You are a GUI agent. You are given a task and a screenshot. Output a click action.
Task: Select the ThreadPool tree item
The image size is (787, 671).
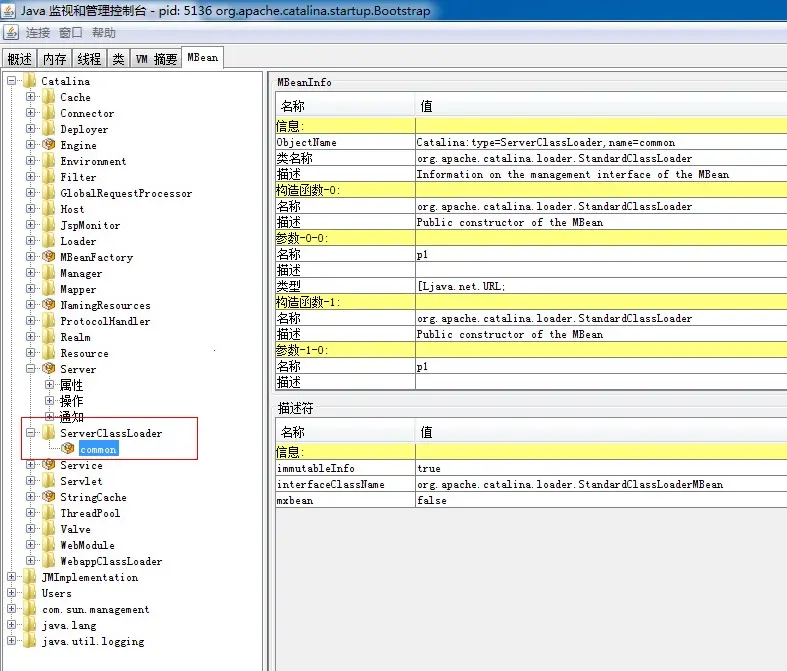pos(90,513)
